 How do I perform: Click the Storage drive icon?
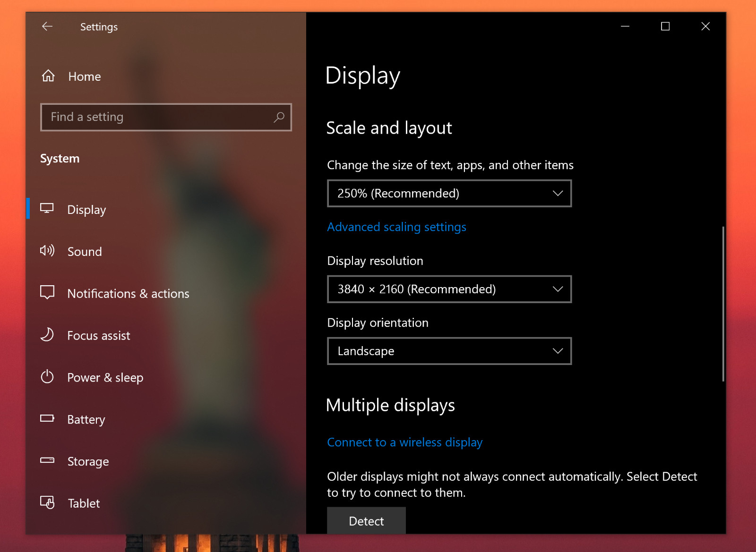click(47, 460)
